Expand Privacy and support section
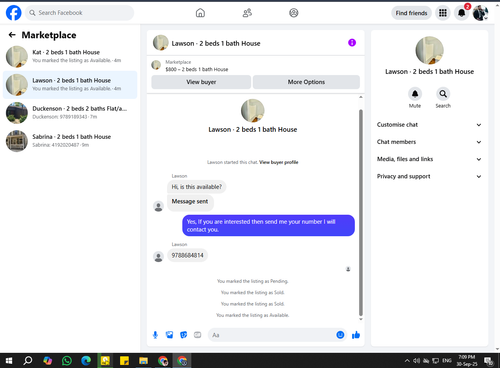This screenshot has width=500, height=368. pos(429,176)
